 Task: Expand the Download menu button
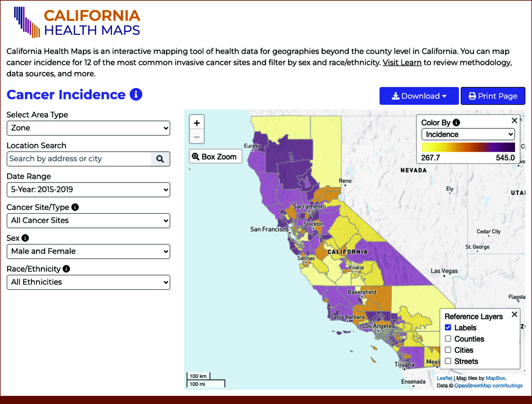(x=419, y=96)
